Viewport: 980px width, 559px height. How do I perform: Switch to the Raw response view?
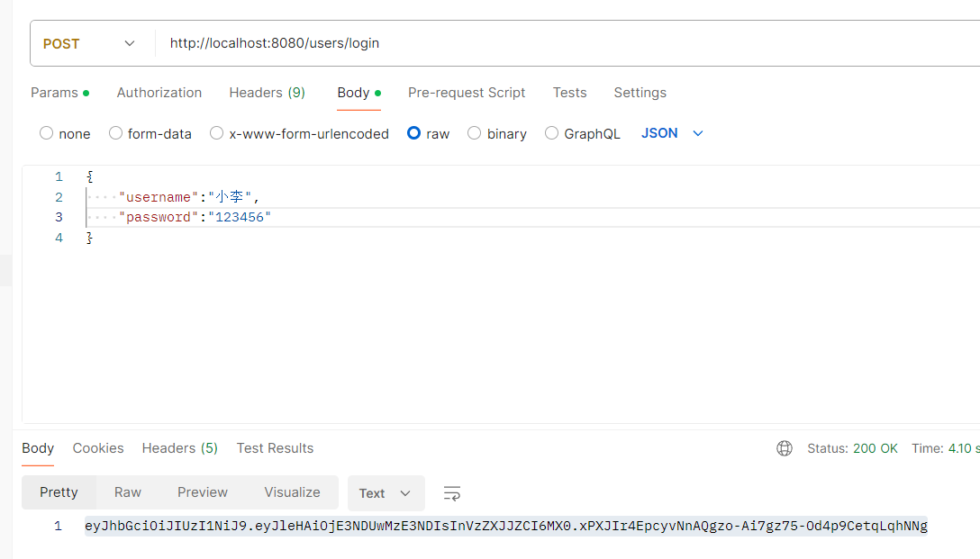[127, 492]
